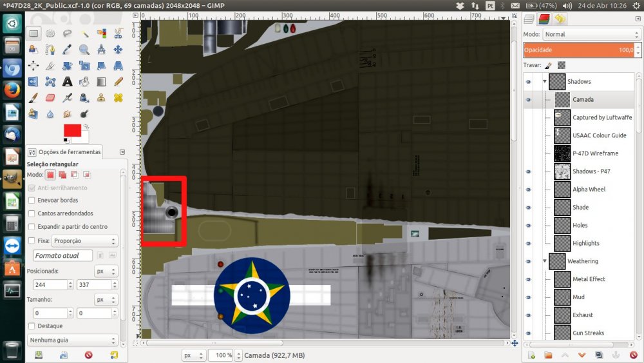Select the Crop tool
This screenshot has width=644, height=363.
click(x=50, y=65)
